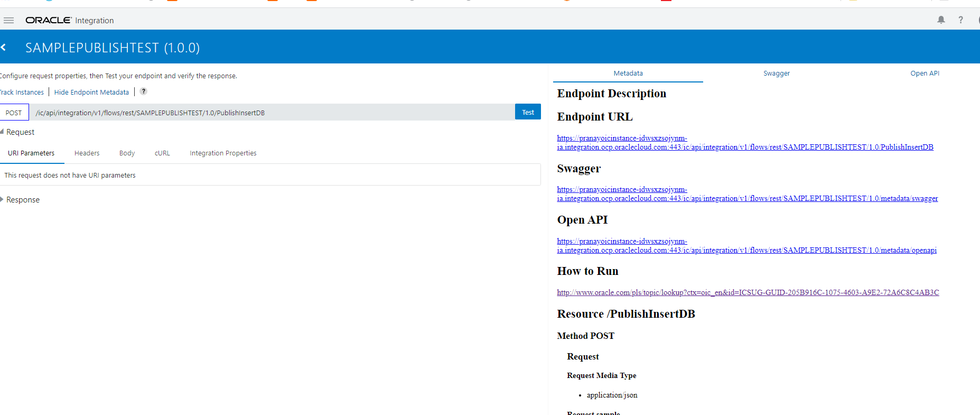
Task: Click the Test button
Action: point(528,112)
